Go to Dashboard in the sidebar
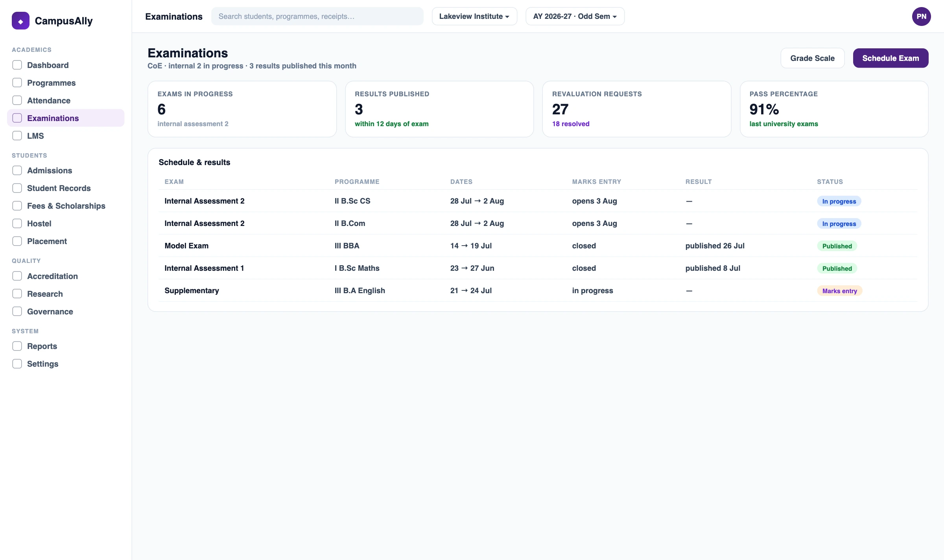The image size is (944, 560). pyautogui.click(x=66, y=65)
